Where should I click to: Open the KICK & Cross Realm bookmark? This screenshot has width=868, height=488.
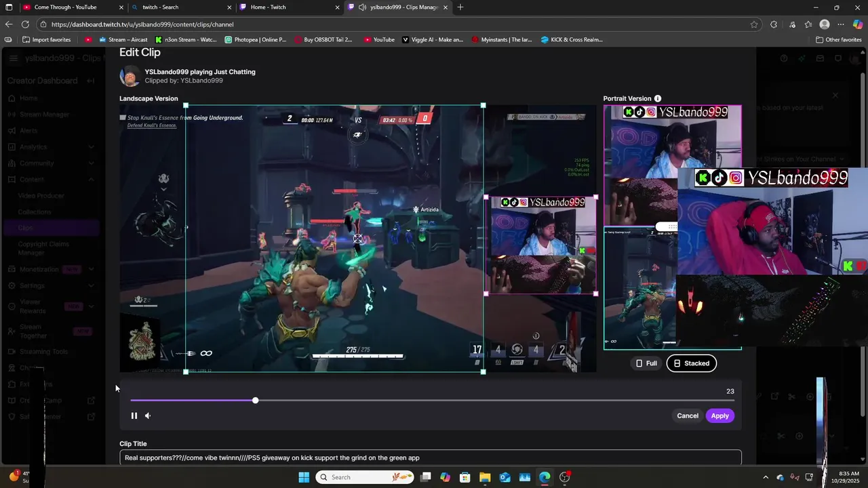click(572, 40)
